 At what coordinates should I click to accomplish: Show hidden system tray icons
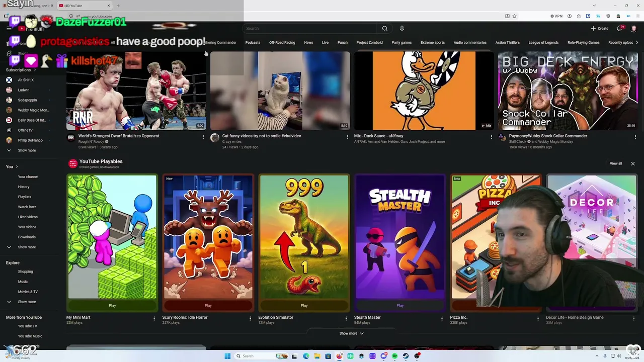click(x=596, y=356)
